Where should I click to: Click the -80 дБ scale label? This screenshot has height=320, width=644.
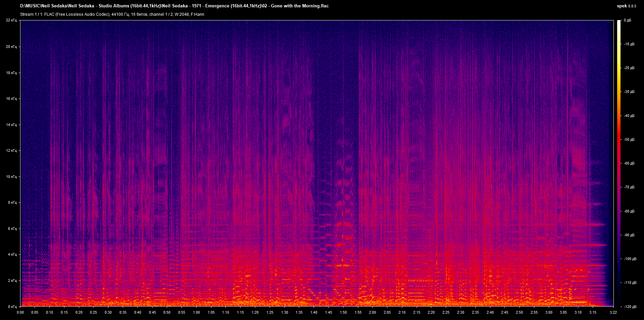point(629,211)
